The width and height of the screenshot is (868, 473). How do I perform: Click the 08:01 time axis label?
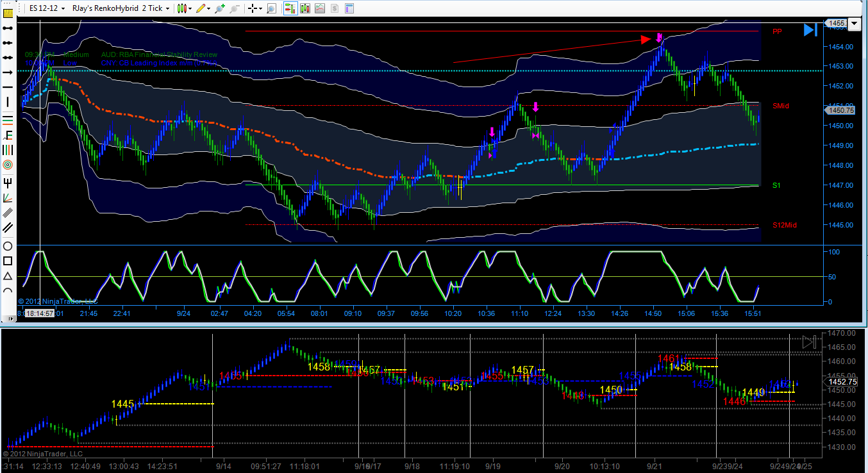[319, 313]
